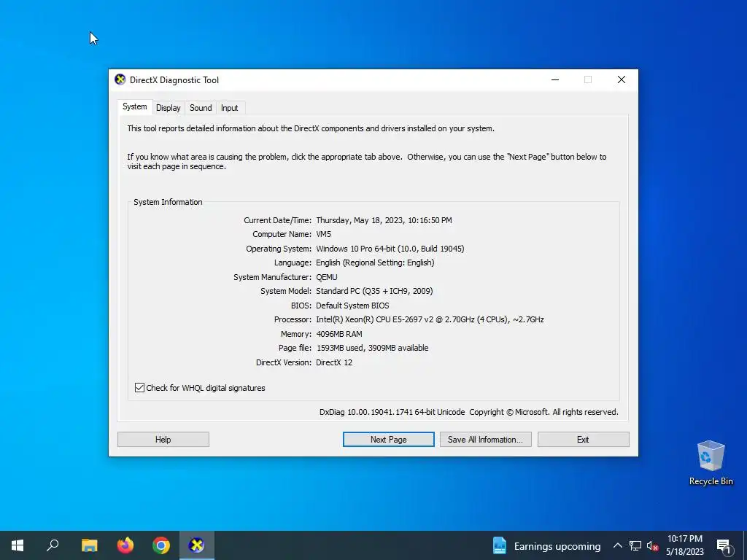Launch Google Chrome from the taskbar
This screenshot has height=560, width=747.
[161, 545]
